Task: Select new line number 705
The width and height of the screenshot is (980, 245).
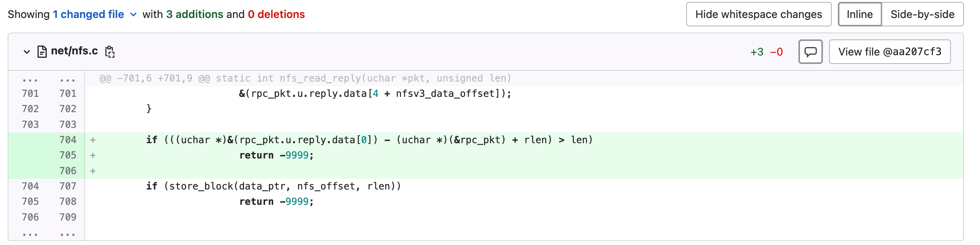Action: (x=68, y=155)
